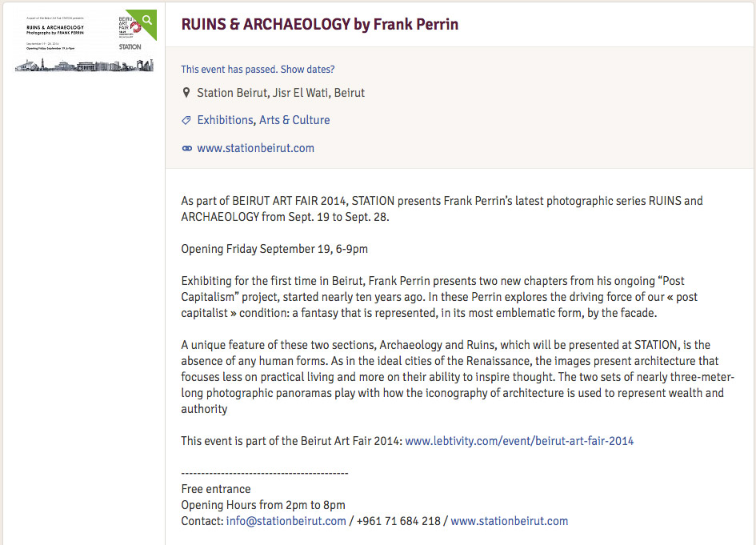Image resolution: width=756 pixels, height=545 pixels.
Task: Click the STATION logo on the poster
Action: (x=130, y=46)
